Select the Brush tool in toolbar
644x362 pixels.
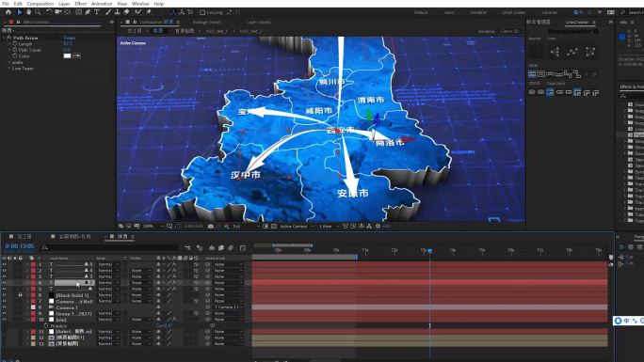pos(108,12)
